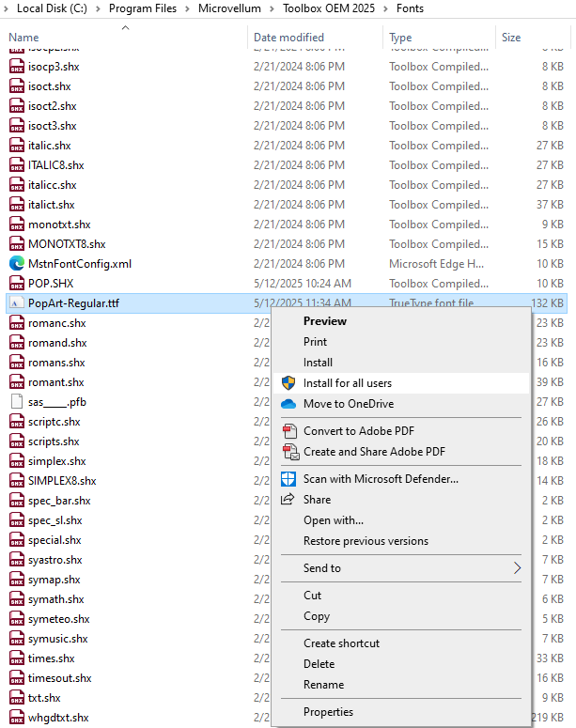Click the SHX icon next to POP.SHX

pyautogui.click(x=17, y=284)
